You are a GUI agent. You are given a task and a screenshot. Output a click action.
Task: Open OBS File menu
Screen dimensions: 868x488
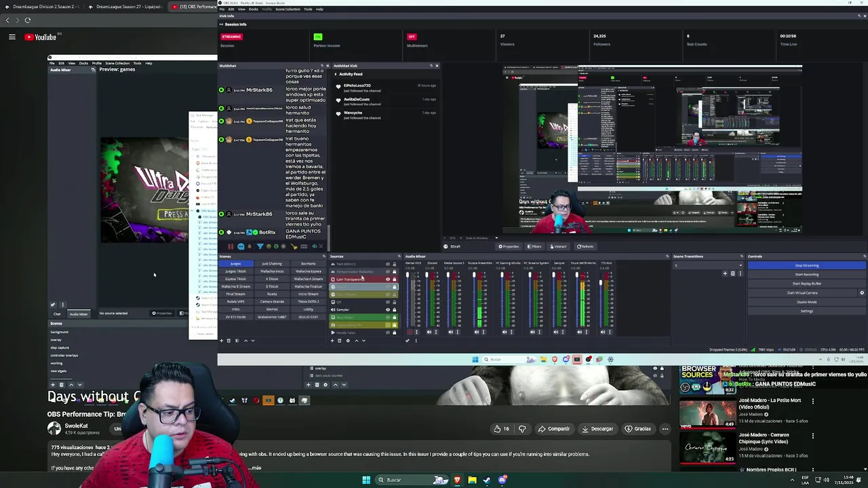222,9
